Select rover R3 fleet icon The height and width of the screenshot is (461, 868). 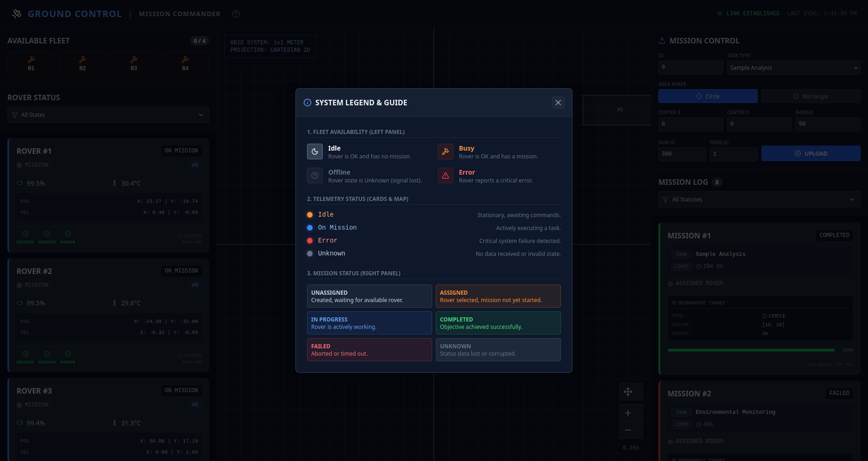pos(134,64)
